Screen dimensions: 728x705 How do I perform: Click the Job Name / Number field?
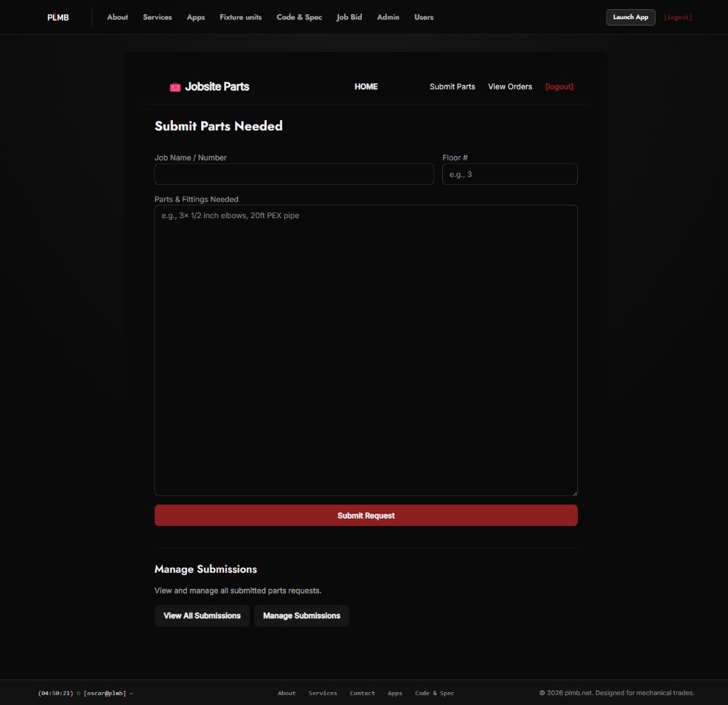[294, 174]
